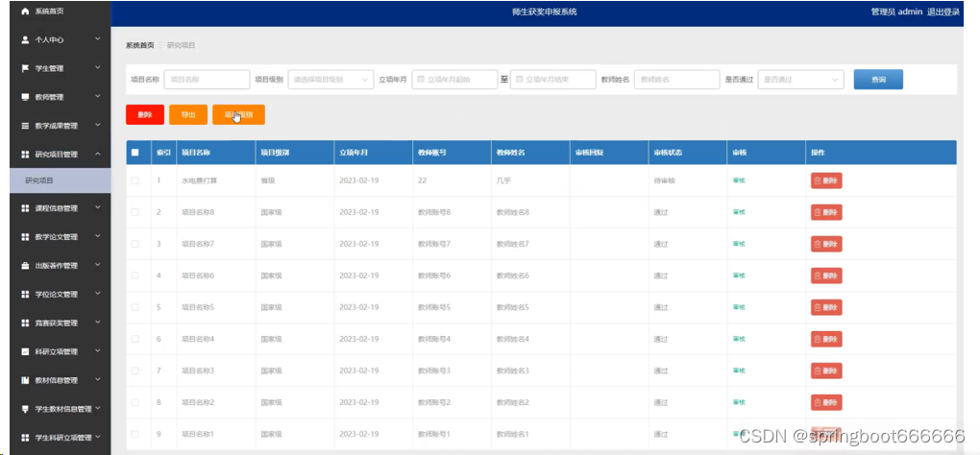Delete row 项目名称3 with its 删除 button
Image resolution: width=980 pixels, height=455 pixels.
pyautogui.click(x=826, y=371)
